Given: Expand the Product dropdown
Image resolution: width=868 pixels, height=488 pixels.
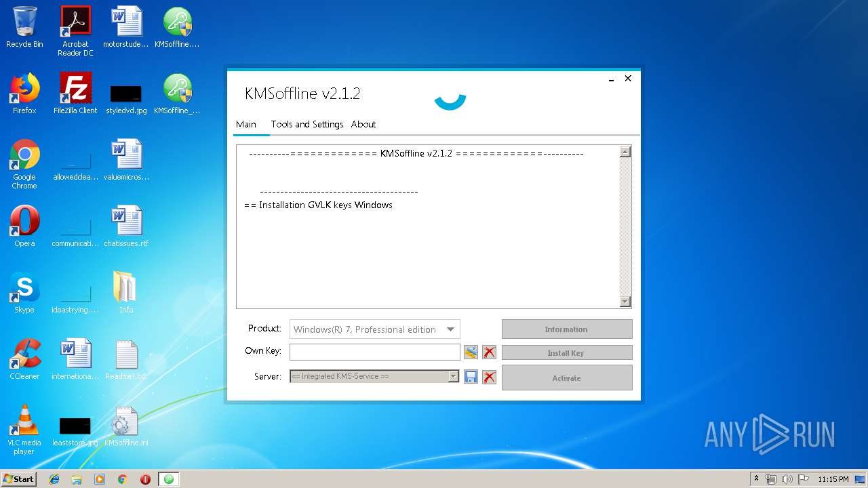Looking at the screenshot, I should tap(450, 329).
